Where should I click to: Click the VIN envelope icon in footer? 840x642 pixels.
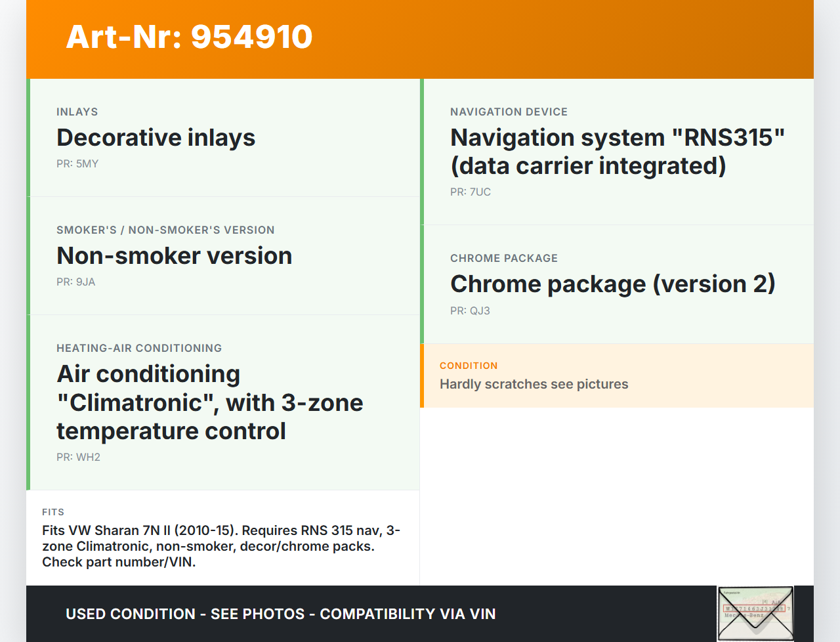click(x=755, y=613)
